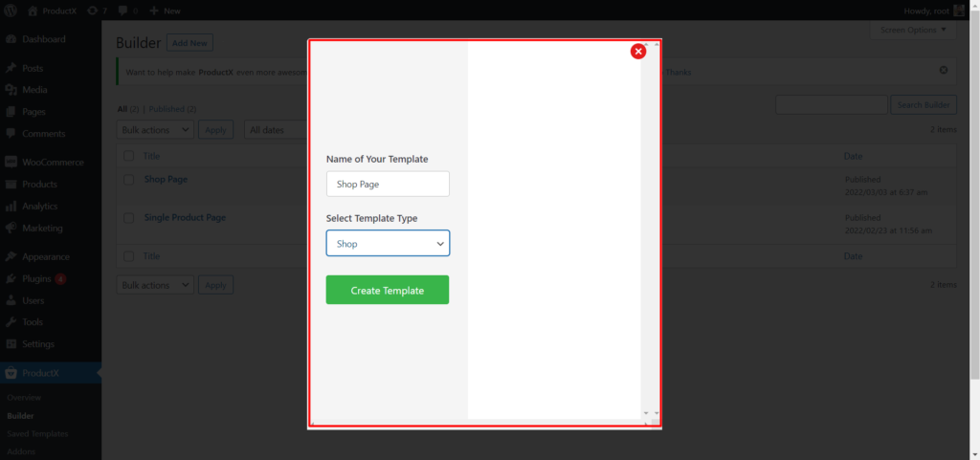Click the Pages icon in sidebar

tap(11, 112)
